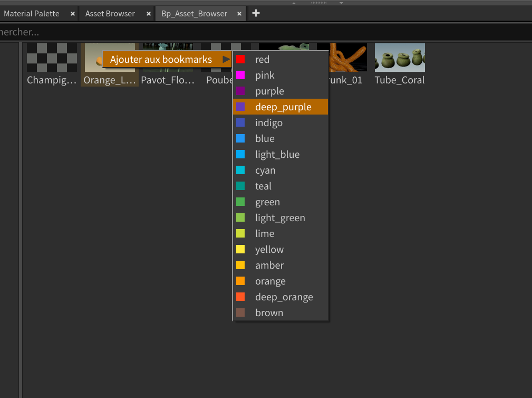This screenshot has width=532, height=398.
Task: Click the Ajouter aux bookmarks menu item
Action: coord(161,60)
